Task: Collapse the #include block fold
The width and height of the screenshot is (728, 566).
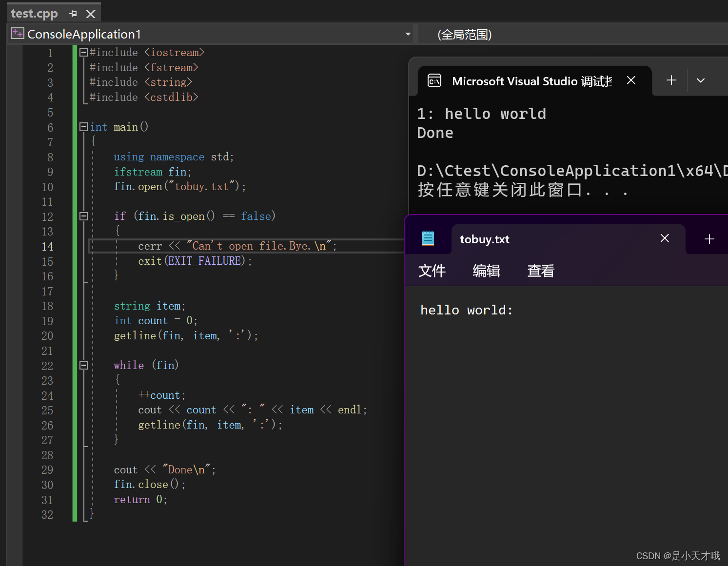Action: click(x=83, y=52)
